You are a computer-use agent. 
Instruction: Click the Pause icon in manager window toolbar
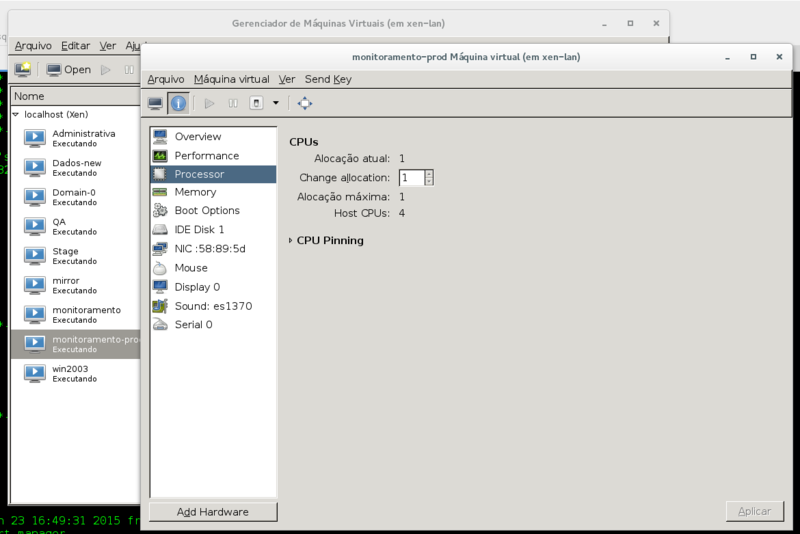[129, 70]
